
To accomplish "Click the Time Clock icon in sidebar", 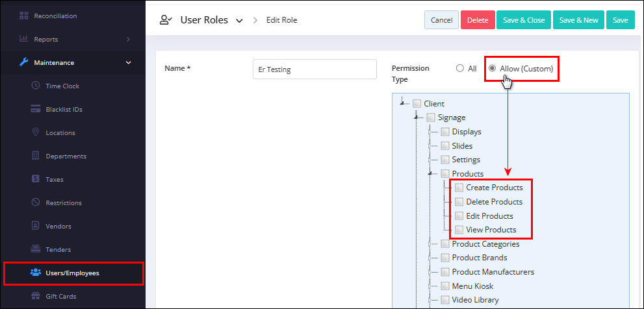I will [x=36, y=86].
